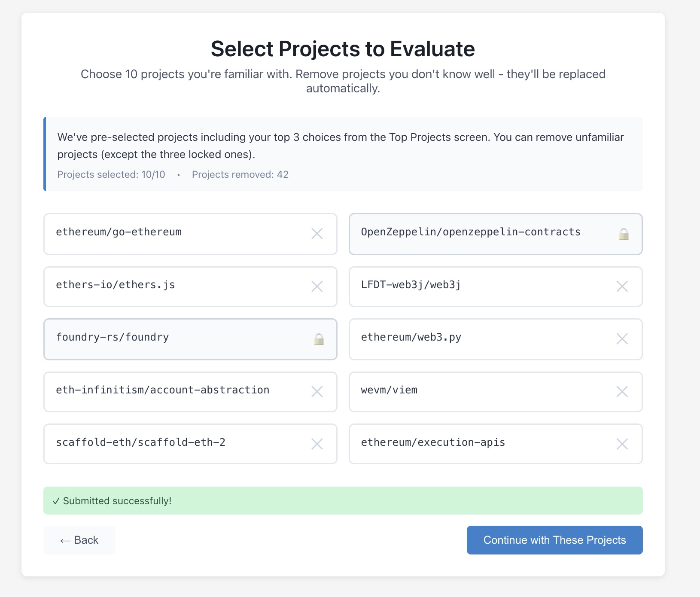Click the Projects selected: 10/10 counter
700x597 pixels.
[x=111, y=174]
